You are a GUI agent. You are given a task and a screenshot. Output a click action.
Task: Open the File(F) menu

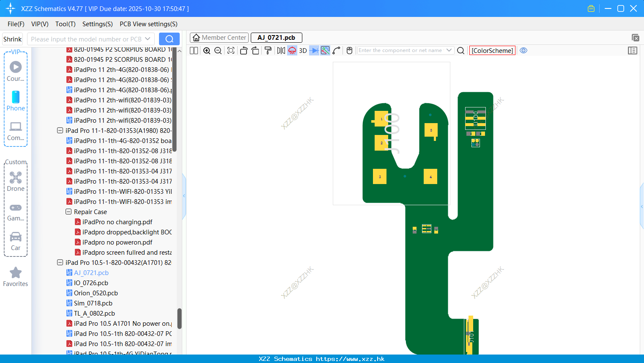click(16, 24)
